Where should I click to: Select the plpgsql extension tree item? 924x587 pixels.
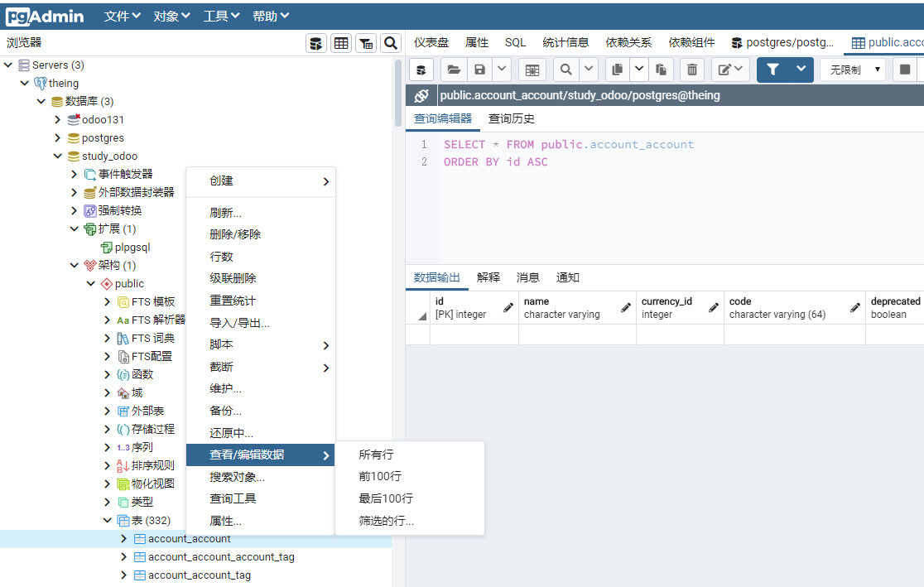click(x=132, y=247)
